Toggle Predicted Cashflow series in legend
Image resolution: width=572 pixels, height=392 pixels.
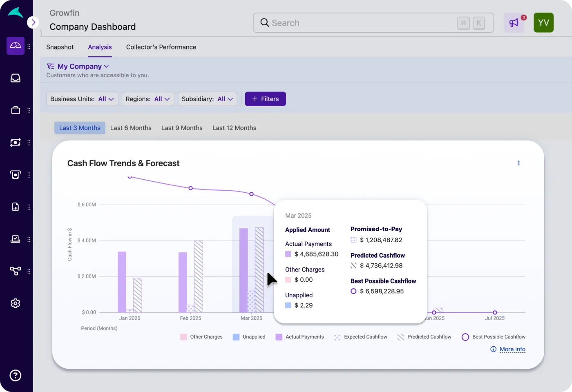pyautogui.click(x=425, y=337)
